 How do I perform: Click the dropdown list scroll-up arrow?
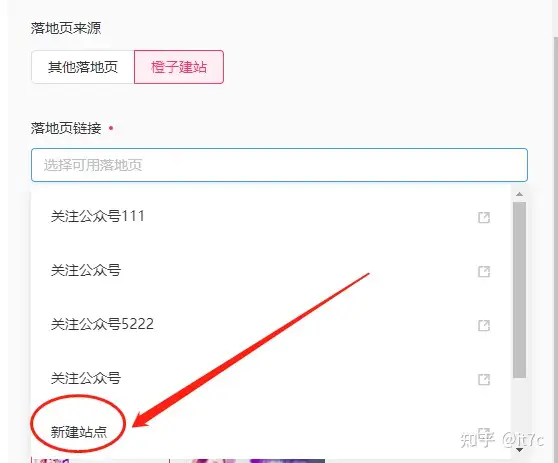(x=519, y=194)
